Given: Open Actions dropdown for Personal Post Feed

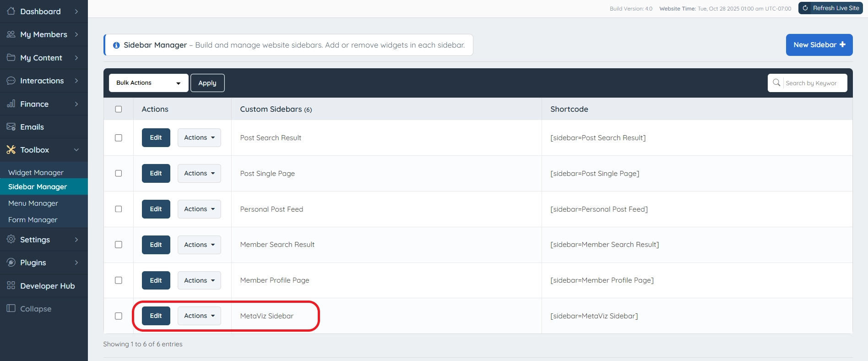Looking at the screenshot, I should 199,209.
